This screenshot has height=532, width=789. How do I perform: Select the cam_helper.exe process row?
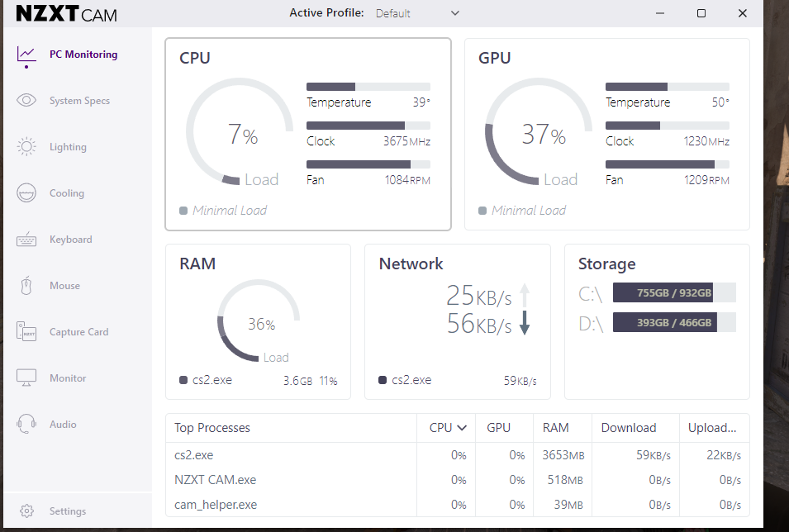[458, 504]
